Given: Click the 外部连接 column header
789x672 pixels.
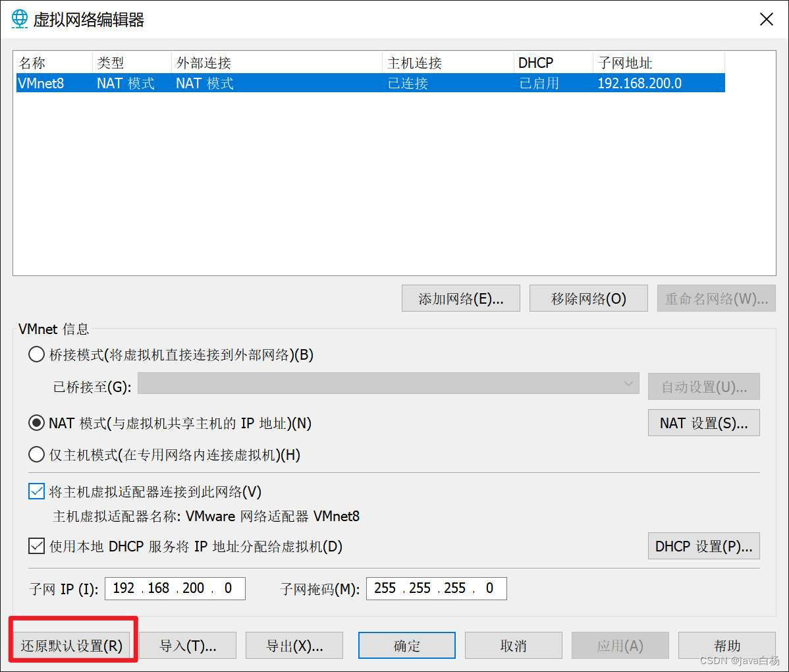Looking at the screenshot, I should [x=277, y=63].
